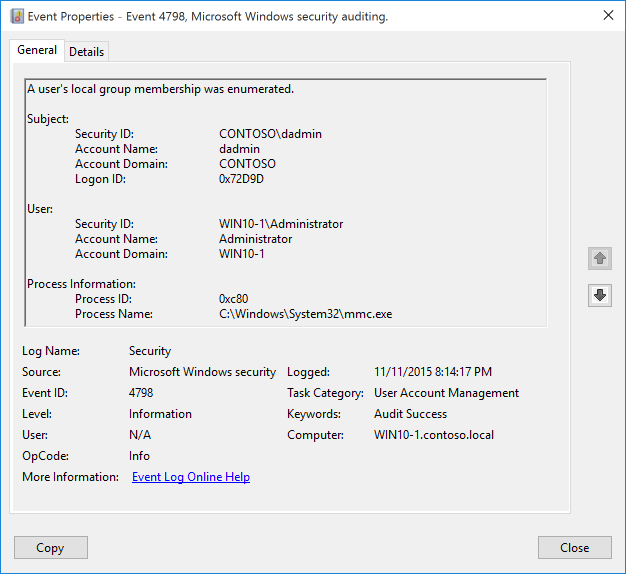Click the Audit Success keywords value

tap(410, 414)
